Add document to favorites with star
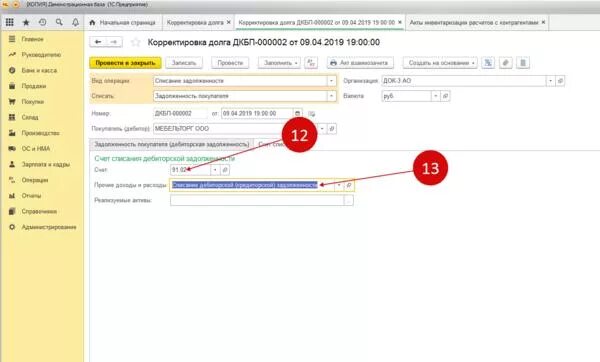Screen dimensions: 600x362 click(x=135, y=42)
